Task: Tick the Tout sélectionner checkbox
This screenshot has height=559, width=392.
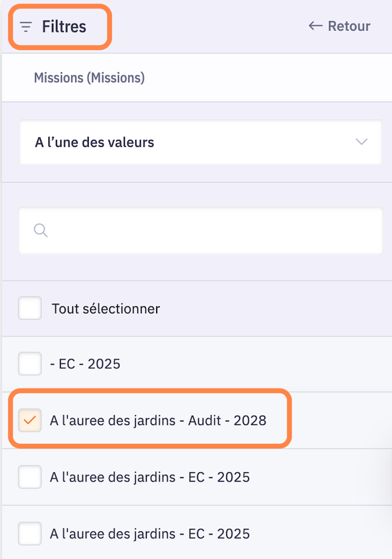Action: pos(30,309)
